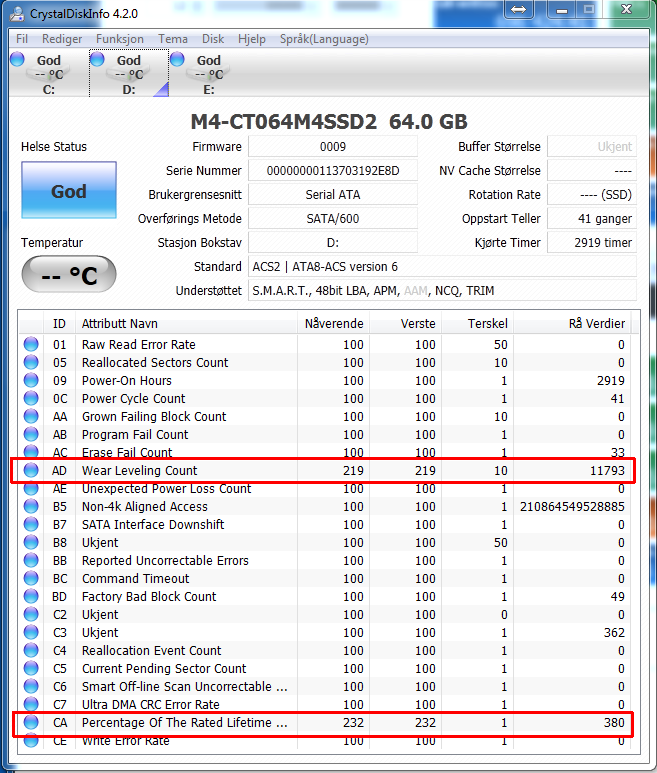The width and height of the screenshot is (657, 773).
Task: Open the Disk menu
Action: click(x=213, y=39)
